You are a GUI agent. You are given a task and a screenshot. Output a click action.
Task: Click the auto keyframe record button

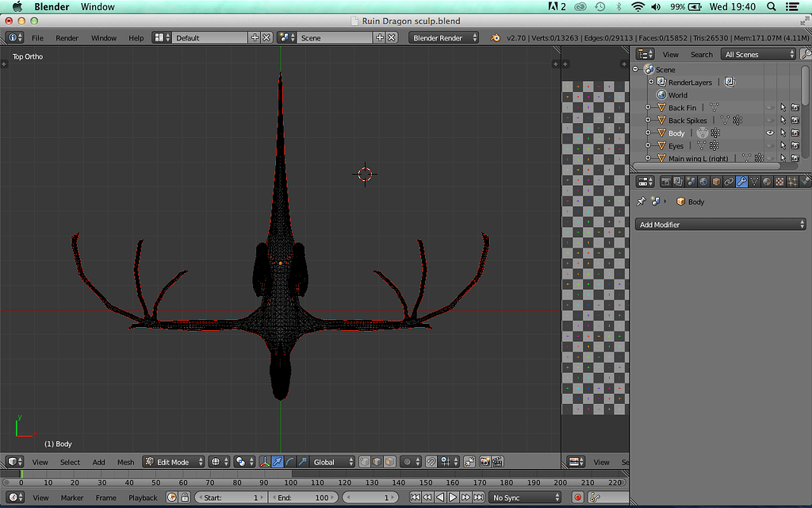[x=578, y=498]
